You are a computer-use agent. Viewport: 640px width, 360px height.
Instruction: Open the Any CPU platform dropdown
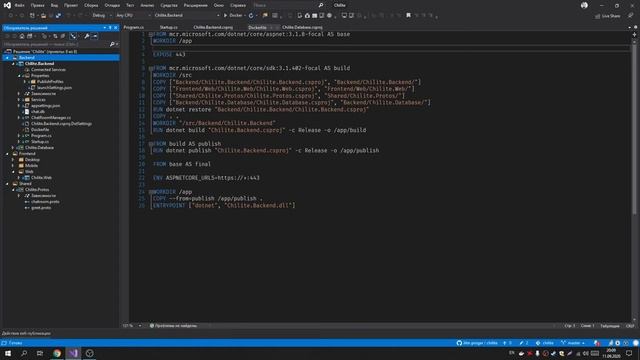click(x=133, y=16)
